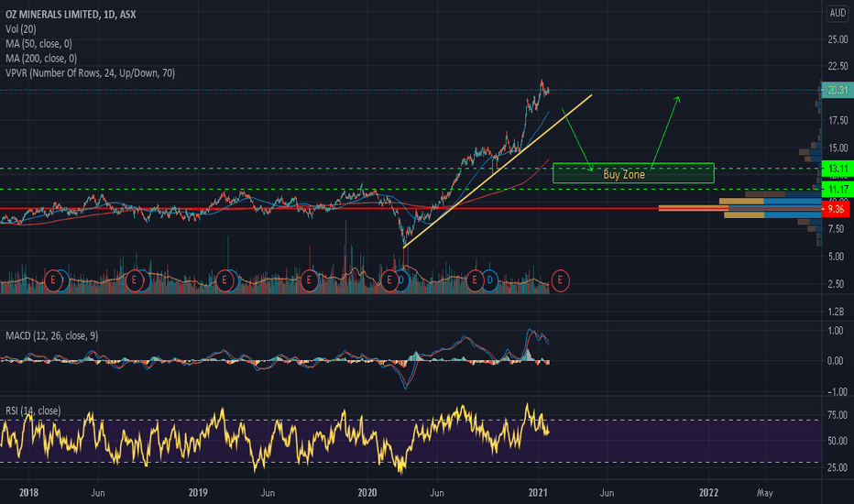Click the 2020 label on time axis
854x504 pixels.
point(367,493)
